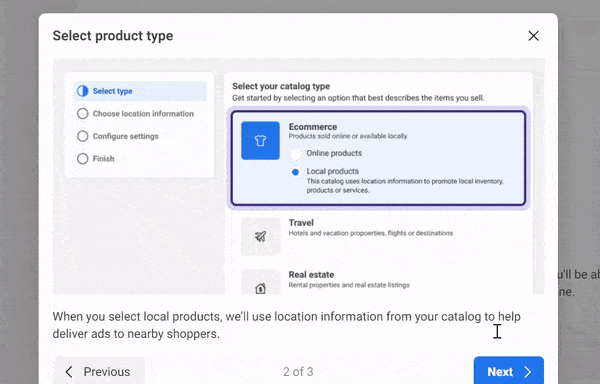Image resolution: width=600 pixels, height=384 pixels.
Task: Click the half-filled Select type progress icon
Action: (82, 91)
